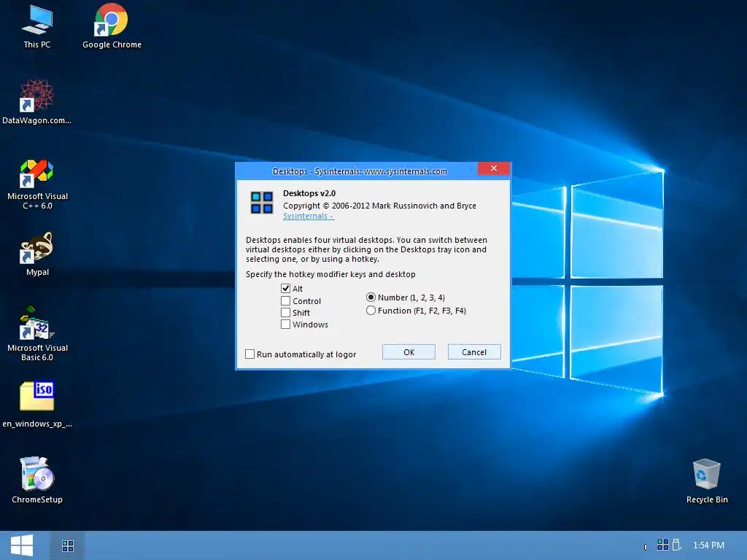
Task: Select Microsoft Visual Basic 6.0 shortcut
Action: tap(37, 333)
